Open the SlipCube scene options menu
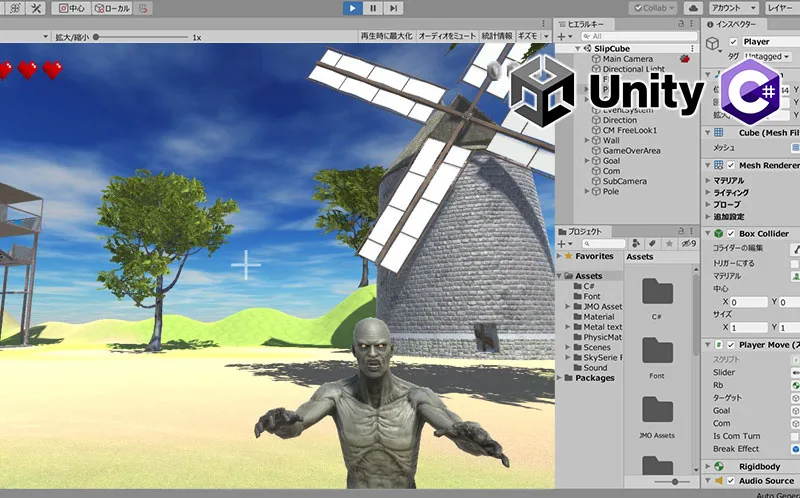 692,48
